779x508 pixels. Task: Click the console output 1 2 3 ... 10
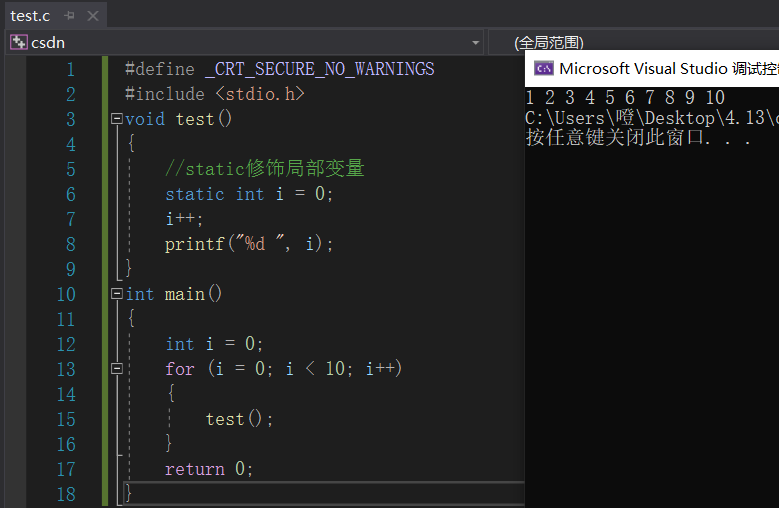[x=625, y=97]
